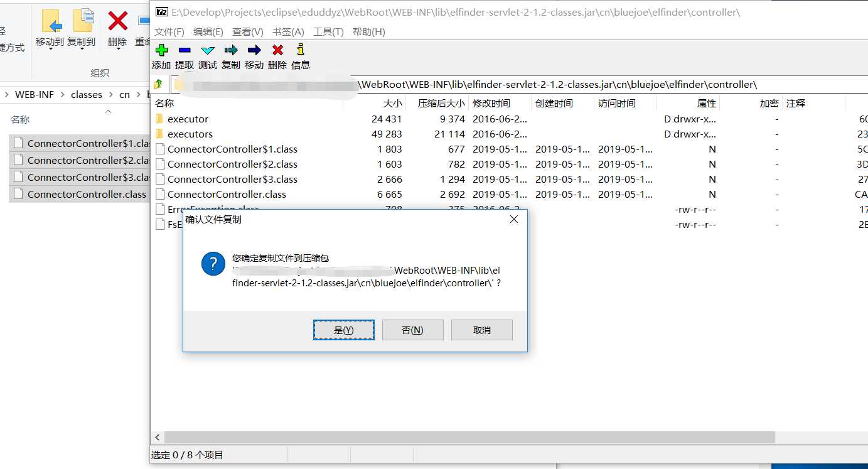Click the classes breadcrumb in Explorer
The image size is (868, 469).
click(87, 95)
